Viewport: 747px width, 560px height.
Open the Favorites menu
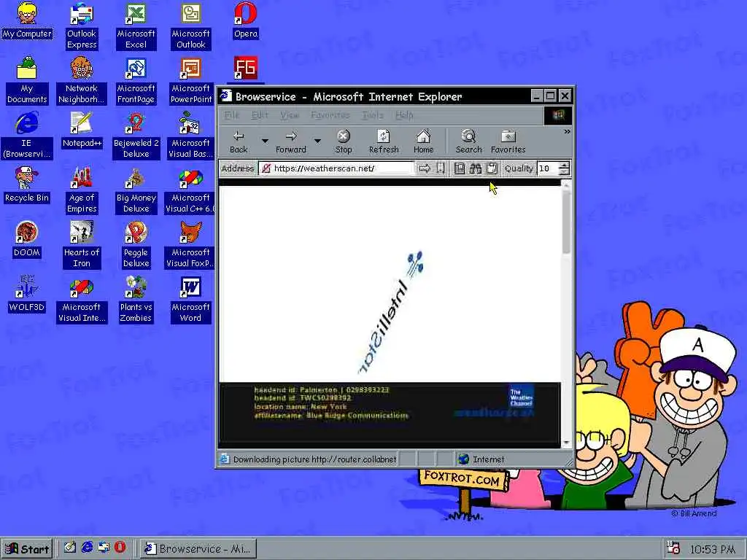tap(330, 115)
